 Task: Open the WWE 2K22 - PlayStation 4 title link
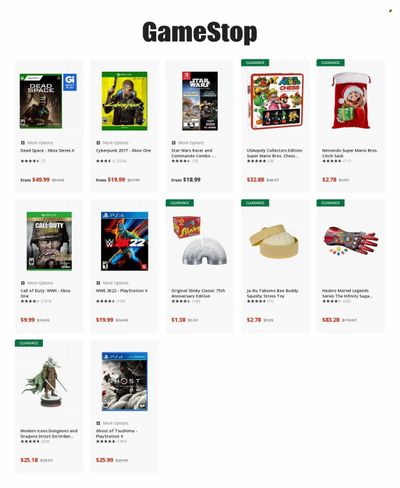pos(122,291)
